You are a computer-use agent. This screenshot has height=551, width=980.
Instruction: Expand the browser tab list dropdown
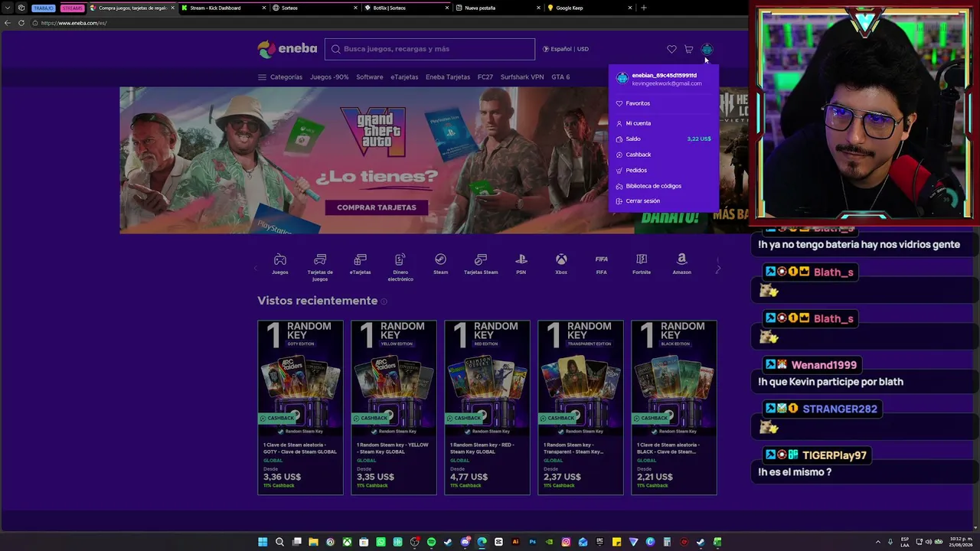point(8,8)
